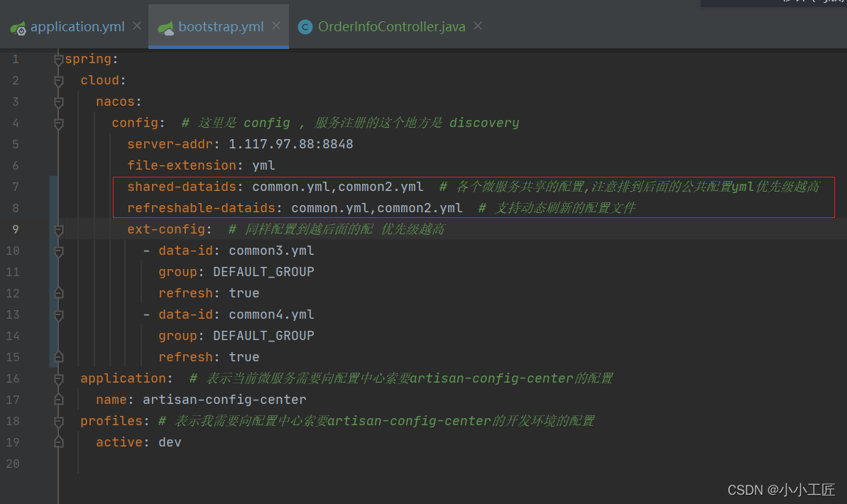Collapse the spring block on line 1

(x=59, y=60)
